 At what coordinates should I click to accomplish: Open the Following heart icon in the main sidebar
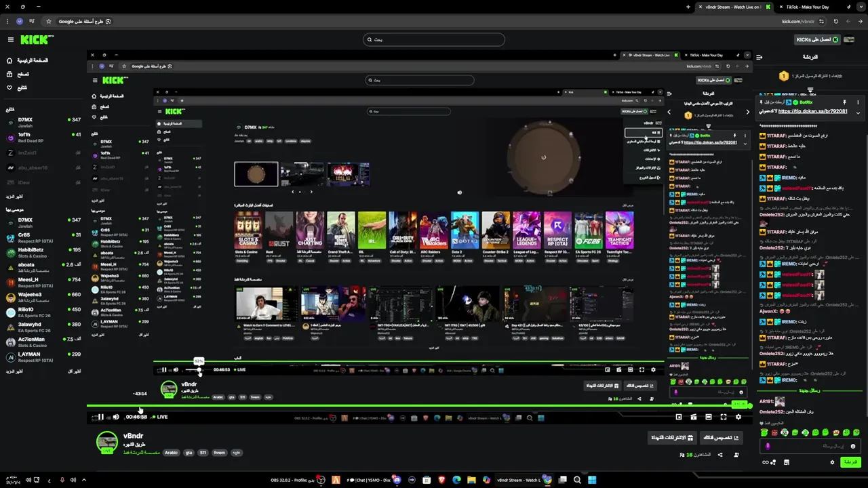click(9, 87)
